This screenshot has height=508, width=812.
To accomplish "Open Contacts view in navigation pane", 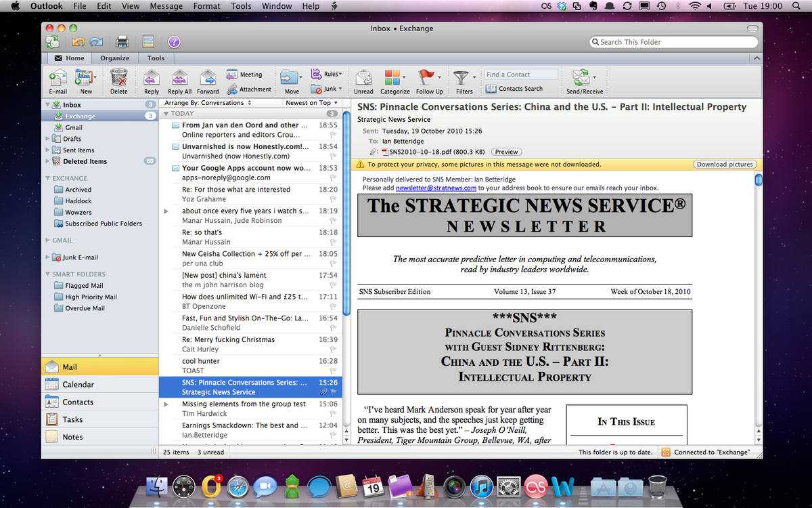I will (100, 402).
